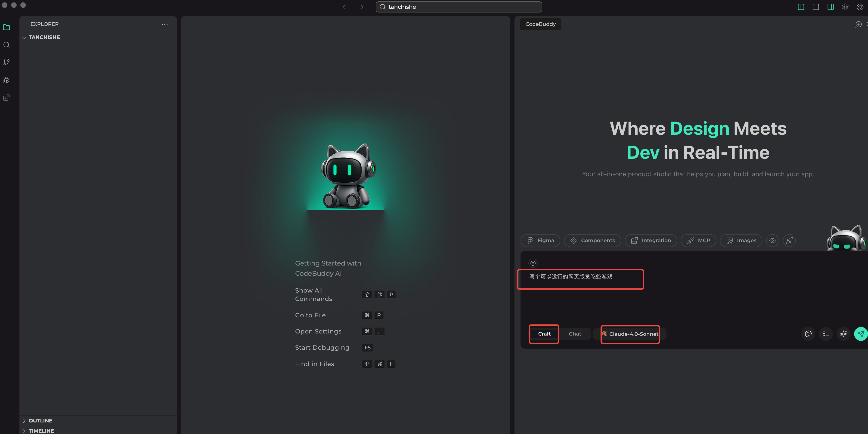Click the Components chip
The image size is (868, 434).
[x=592, y=240]
